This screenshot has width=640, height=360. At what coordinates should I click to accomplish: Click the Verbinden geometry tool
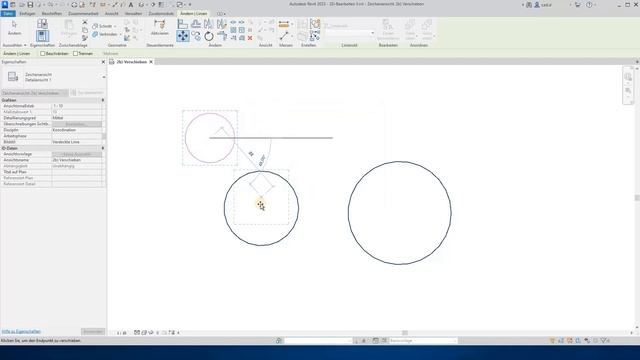pos(104,34)
